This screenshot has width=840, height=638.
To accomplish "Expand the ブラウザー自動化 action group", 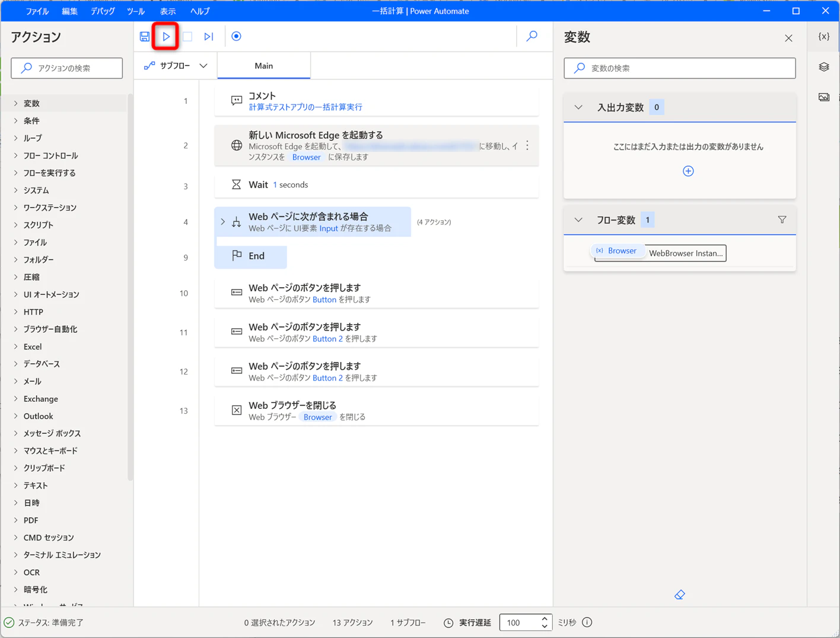I will pos(16,329).
